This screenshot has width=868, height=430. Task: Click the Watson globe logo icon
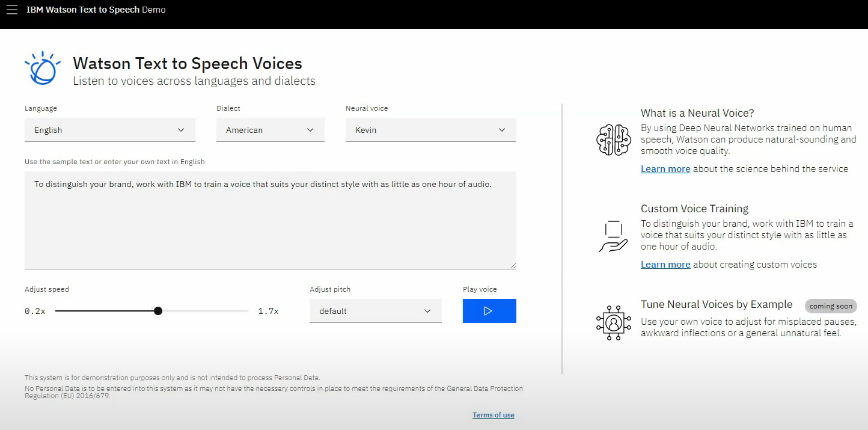(43, 69)
